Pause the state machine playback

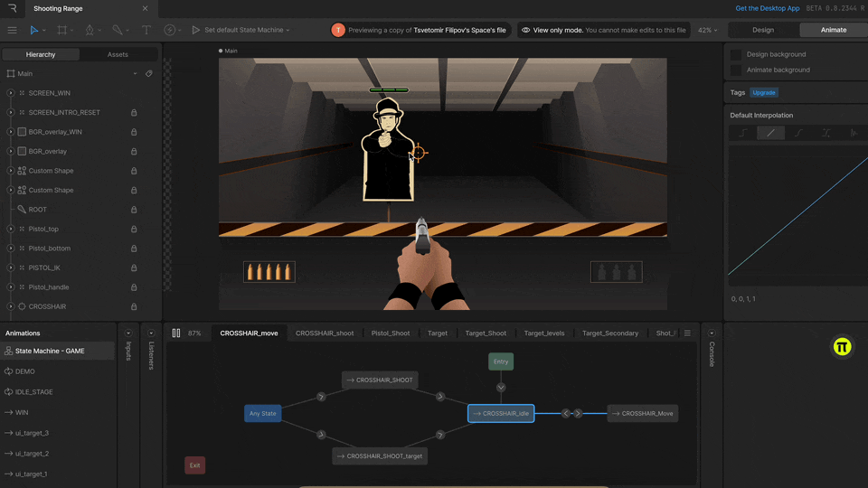point(176,333)
